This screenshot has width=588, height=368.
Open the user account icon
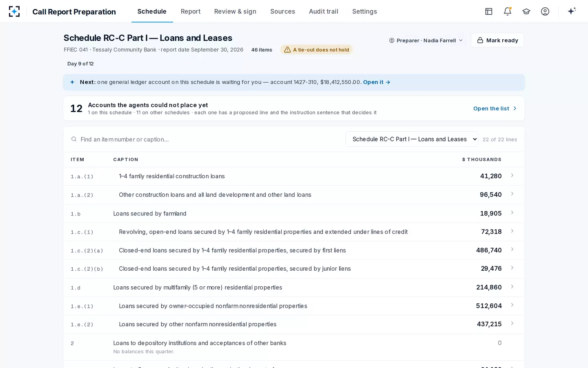click(545, 11)
